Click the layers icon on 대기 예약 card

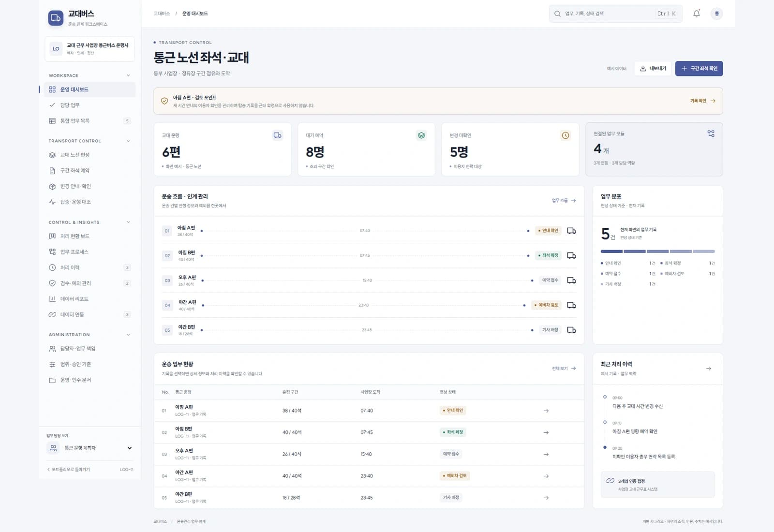point(421,135)
